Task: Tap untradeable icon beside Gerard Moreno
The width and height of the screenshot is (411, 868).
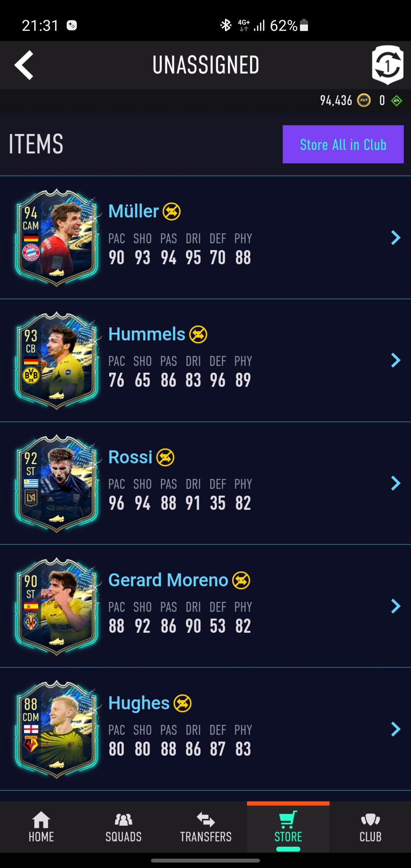Action: [x=241, y=580]
